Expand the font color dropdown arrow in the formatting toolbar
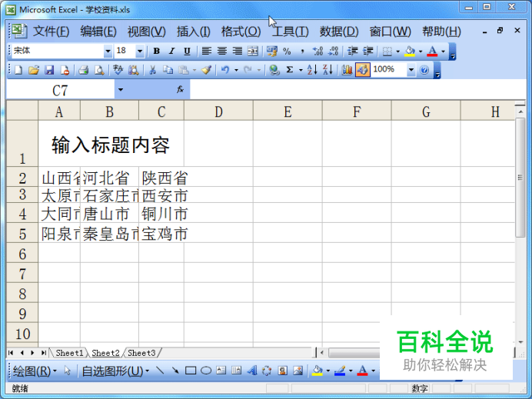Image resolution: width=532 pixels, height=399 pixels. 443,52
